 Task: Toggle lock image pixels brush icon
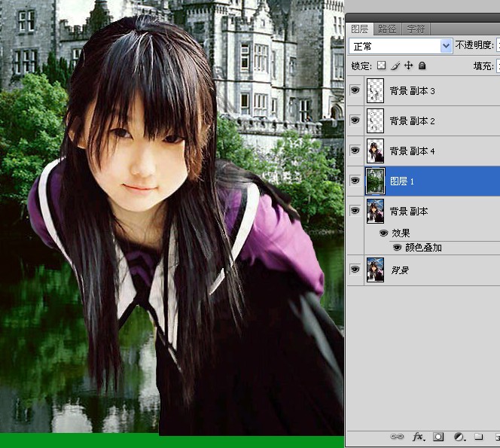point(395,66)
